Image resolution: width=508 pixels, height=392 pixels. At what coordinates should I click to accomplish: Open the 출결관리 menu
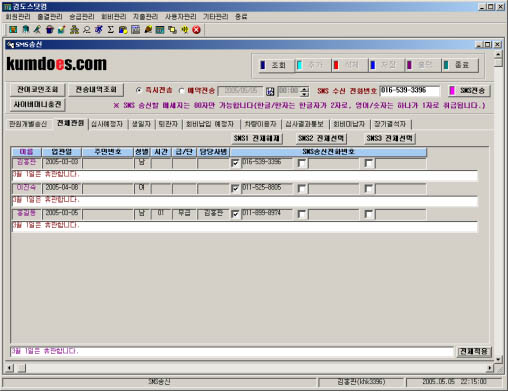[x=50, y=17]
